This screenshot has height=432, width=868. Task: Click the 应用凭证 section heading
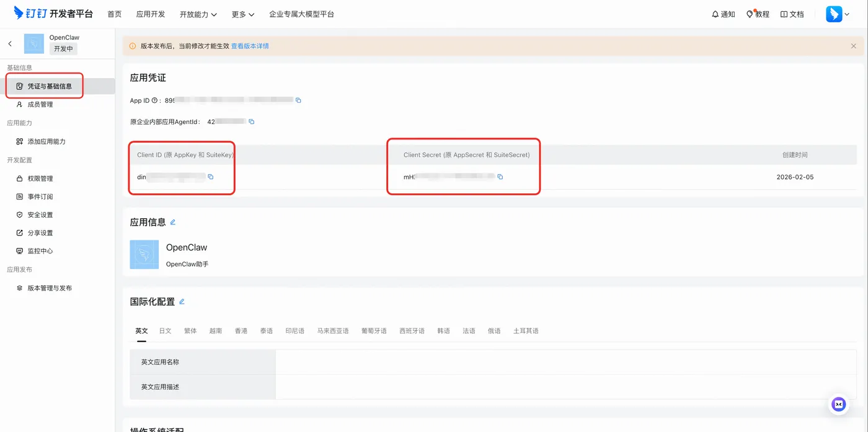tap(148, 78)
